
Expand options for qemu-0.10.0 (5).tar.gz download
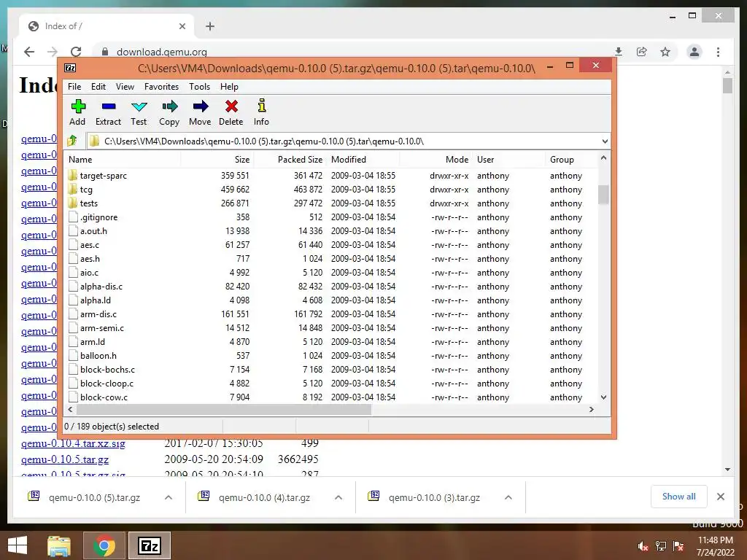(169, 497)
